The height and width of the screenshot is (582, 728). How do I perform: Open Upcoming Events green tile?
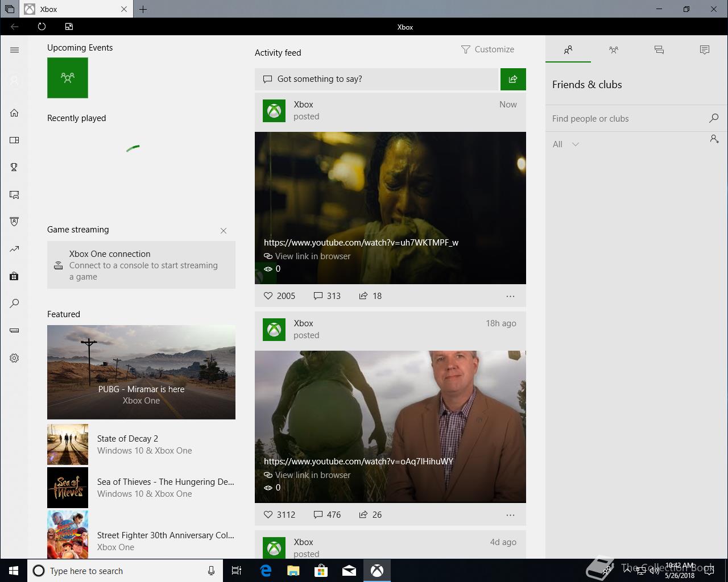68,78
